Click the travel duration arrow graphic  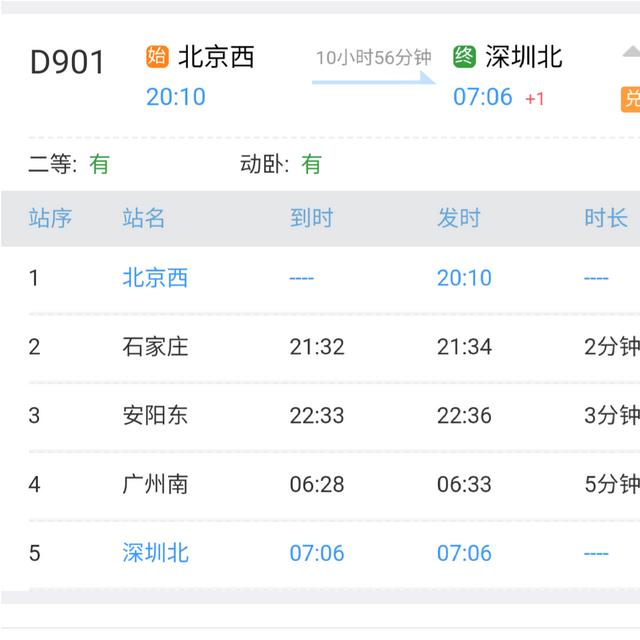point(374,78)
